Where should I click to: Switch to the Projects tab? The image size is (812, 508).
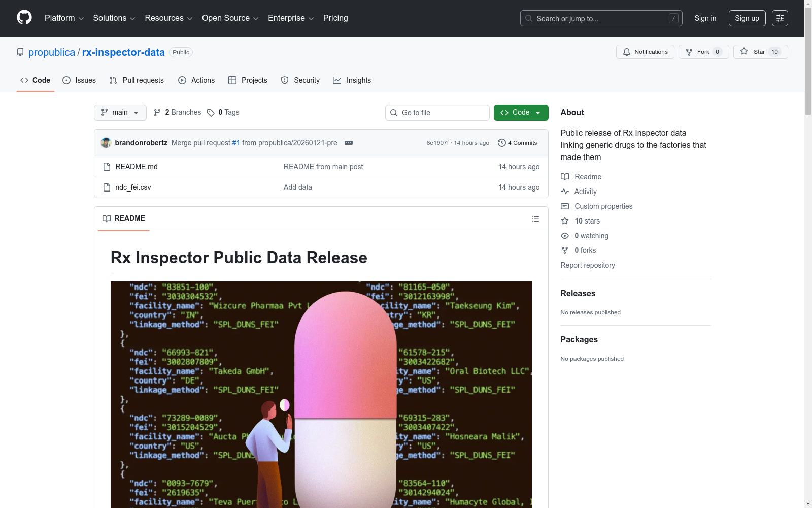[248, 80]
